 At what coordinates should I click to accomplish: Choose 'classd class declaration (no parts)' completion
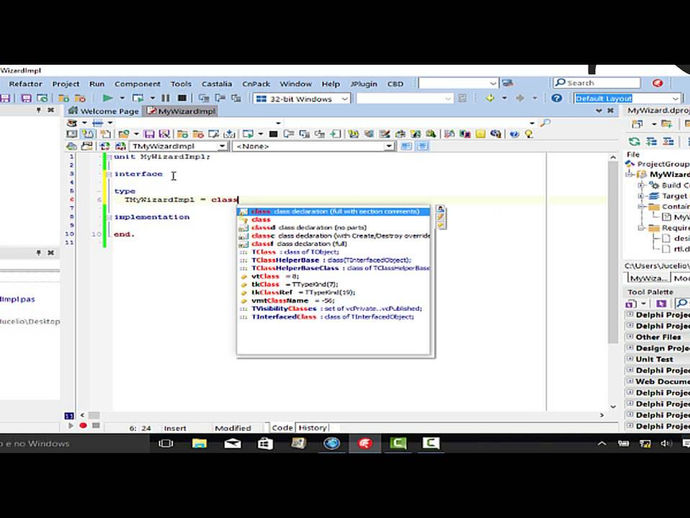[333, 228]
